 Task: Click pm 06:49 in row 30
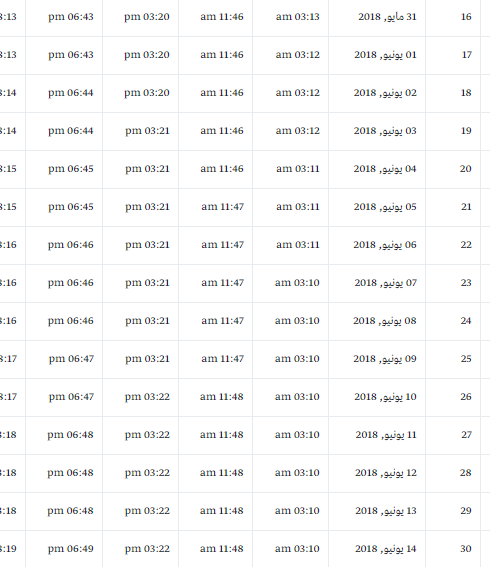71,549
